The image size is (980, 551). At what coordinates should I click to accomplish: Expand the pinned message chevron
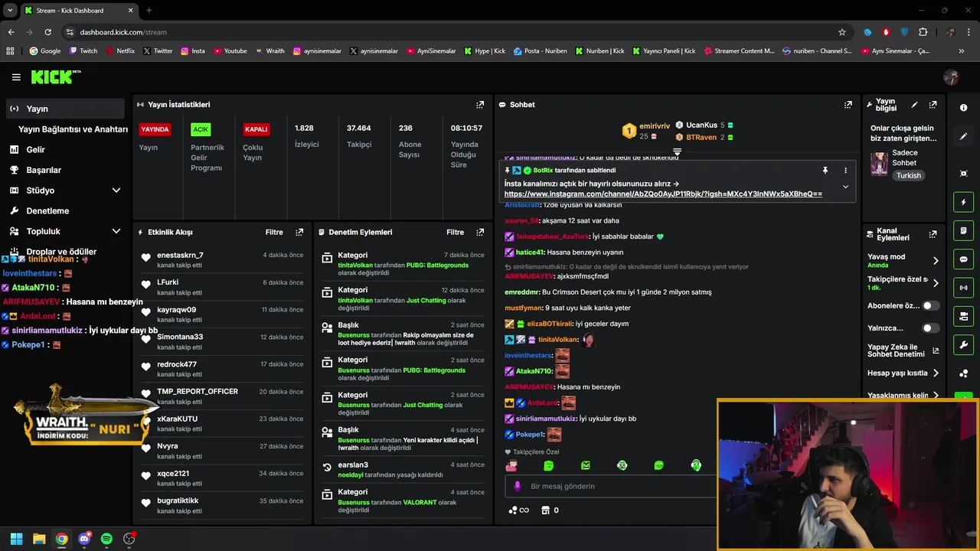(x=845, y=187)
